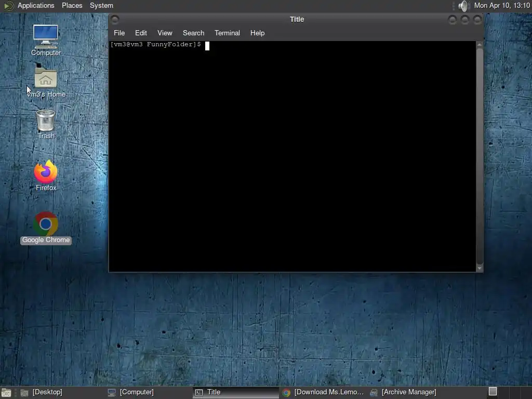This screenshot has width=532, height=399.
Task: Click the show desktop icon in bottom panel
Action: coord(6,393)
